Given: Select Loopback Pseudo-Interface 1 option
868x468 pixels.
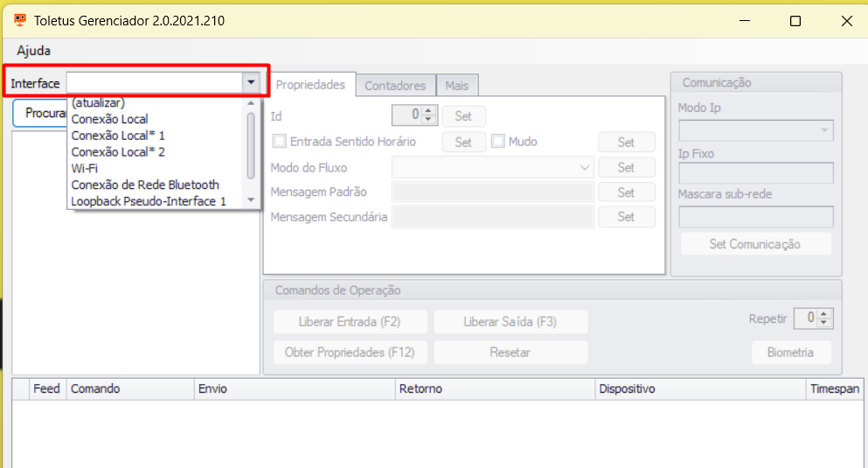Looking at the screenshot, I should click(149, 201).
